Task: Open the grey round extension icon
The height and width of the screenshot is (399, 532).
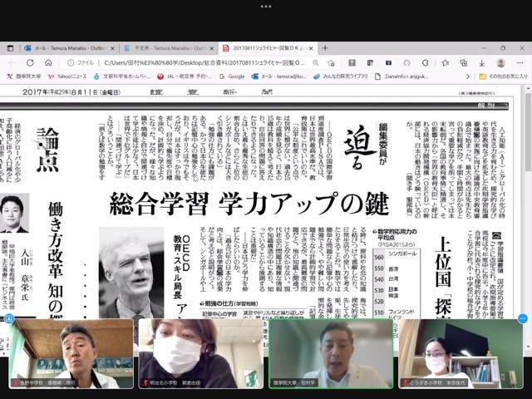Action: [406, 63]
